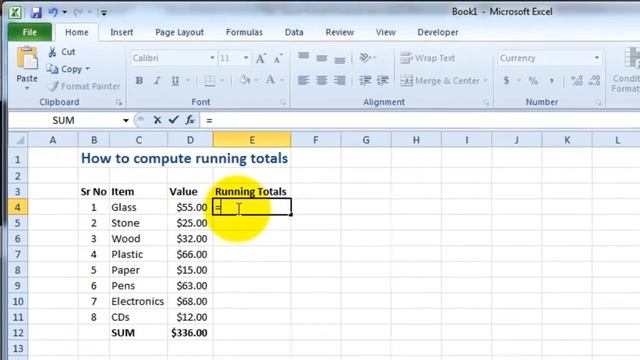Open the Calibri font name dropdown
The height and width of the screenshot is (360, 640).
[x=213, y=58]
